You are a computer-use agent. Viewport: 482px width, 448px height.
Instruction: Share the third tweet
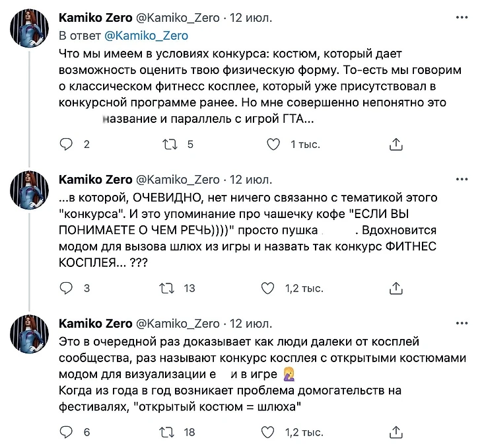coord(396,432)
